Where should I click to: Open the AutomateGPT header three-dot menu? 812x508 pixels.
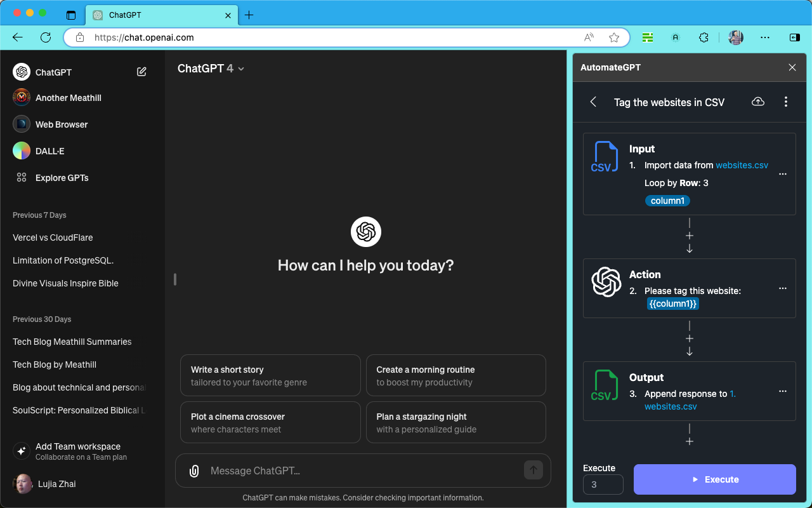[786, 102]
